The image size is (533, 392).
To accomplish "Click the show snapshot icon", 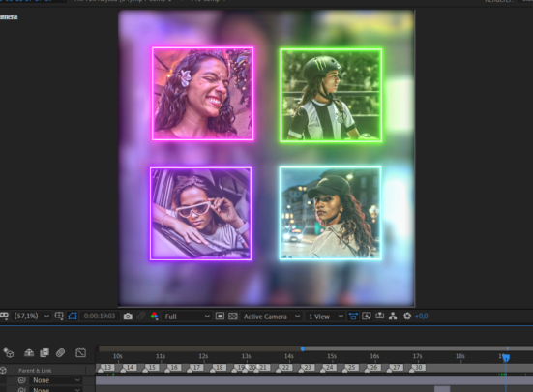I will 141,317.
